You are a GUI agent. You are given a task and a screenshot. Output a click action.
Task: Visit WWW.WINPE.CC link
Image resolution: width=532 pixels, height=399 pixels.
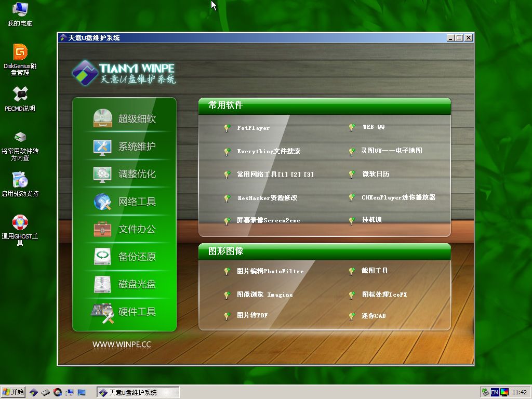[122, 344]
